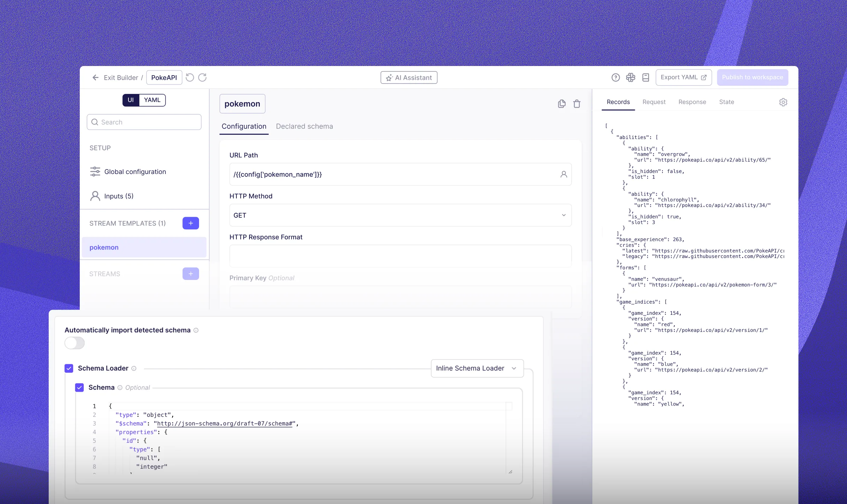The height and width of the screenshot is (504, 847).
Task: Click the AI Assistant button
Action: (x=409, y=78)
